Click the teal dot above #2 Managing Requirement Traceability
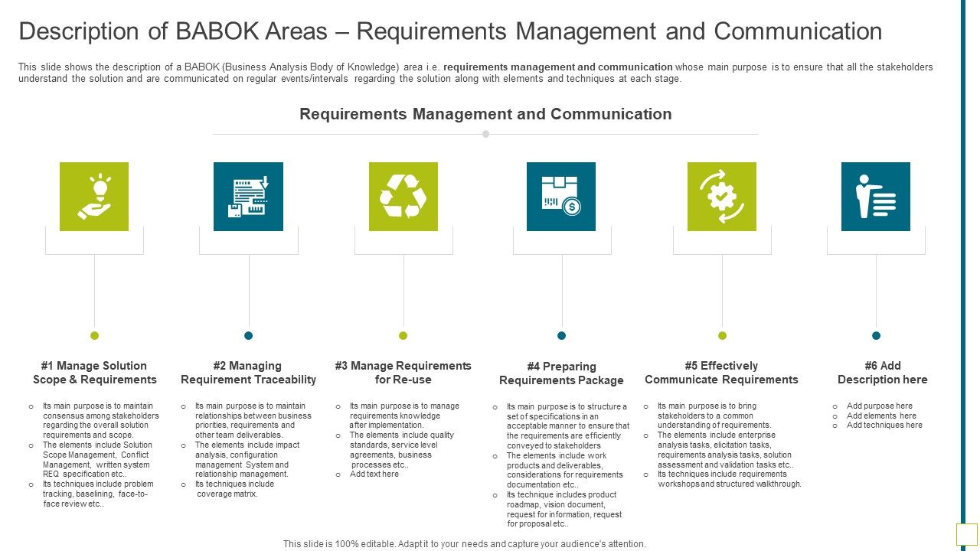The image size is (980, 551). pyautogui.click(x=248, y=335)
